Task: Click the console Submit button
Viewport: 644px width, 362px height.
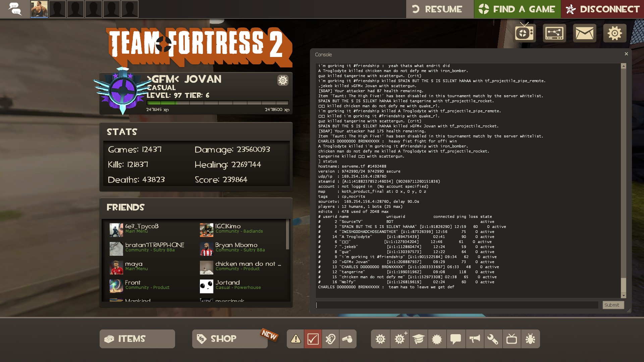Action: [x=613, y=305]
